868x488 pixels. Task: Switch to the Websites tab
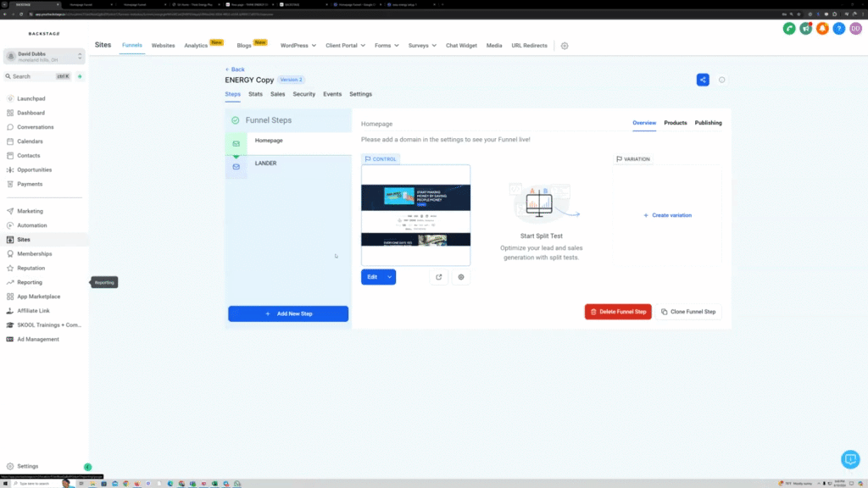click(x=163, y=46)
